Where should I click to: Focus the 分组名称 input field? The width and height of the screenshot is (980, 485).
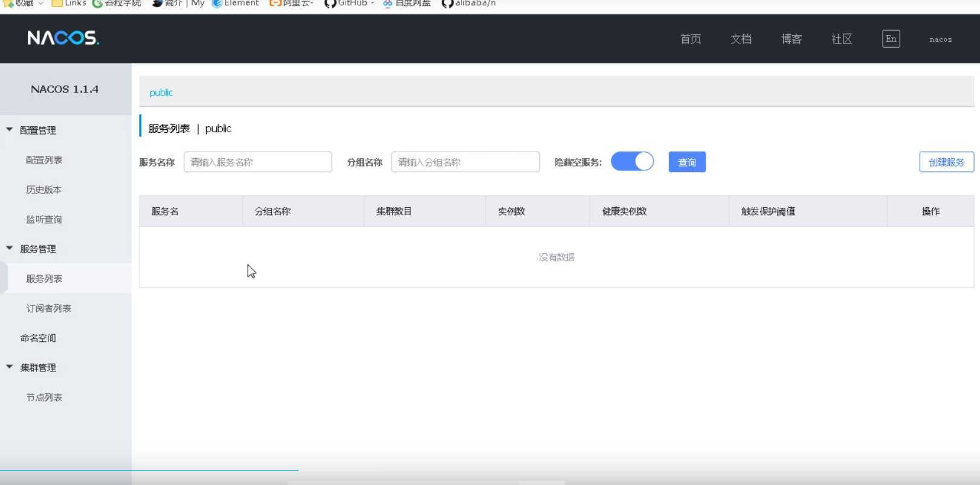(465, 162)
